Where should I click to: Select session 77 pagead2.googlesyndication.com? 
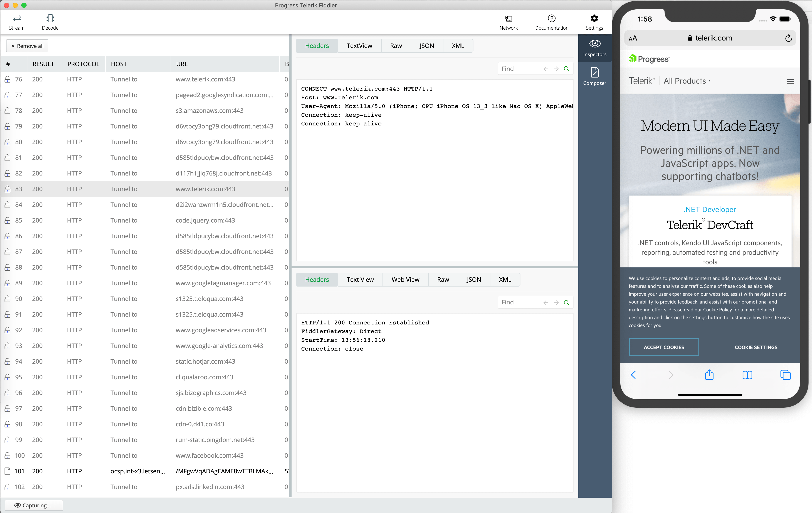[x=145, y=95]
